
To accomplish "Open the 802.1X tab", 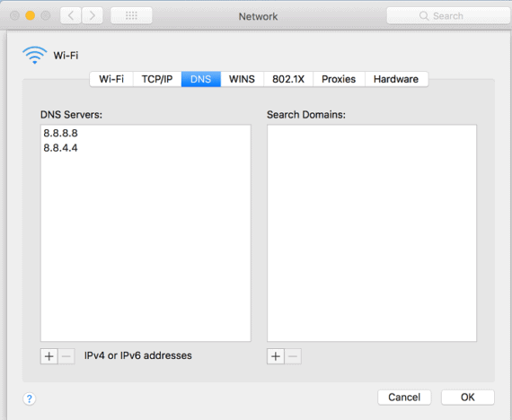I will pyautogui.click(x=288, y=79).
